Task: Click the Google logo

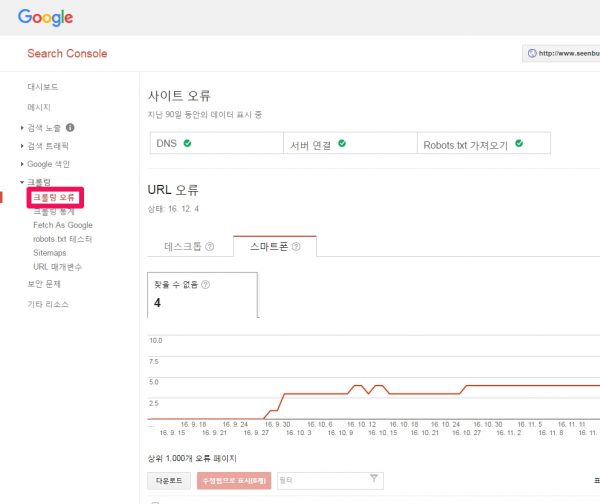Action: coord(46,18)
